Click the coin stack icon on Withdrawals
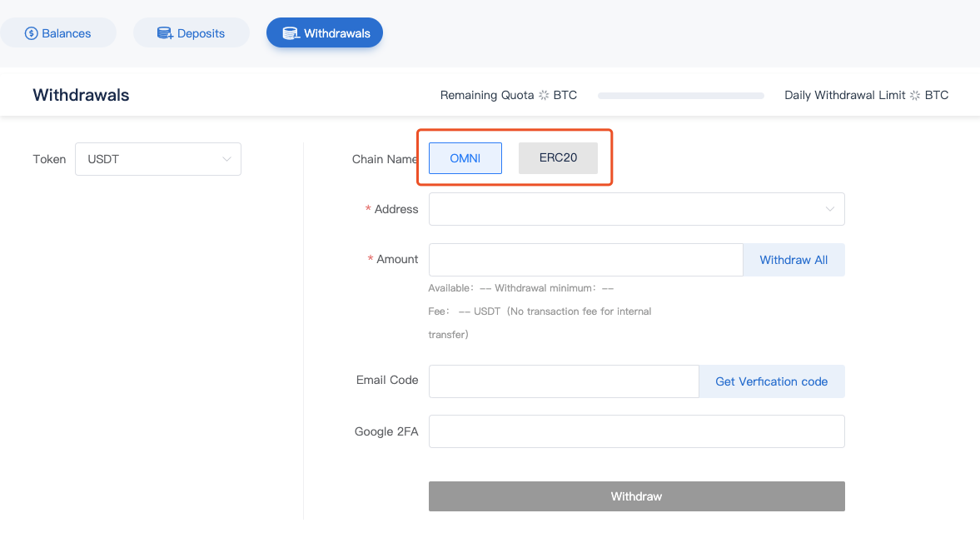Image resolution: width=980 pixels, height=543 pixels. (x=291, y=33)
